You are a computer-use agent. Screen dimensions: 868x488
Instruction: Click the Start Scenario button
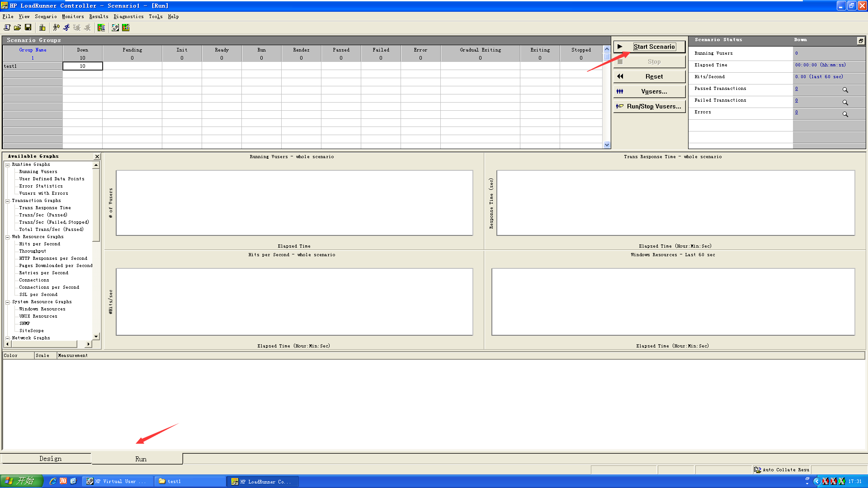(x=649, y=47)
